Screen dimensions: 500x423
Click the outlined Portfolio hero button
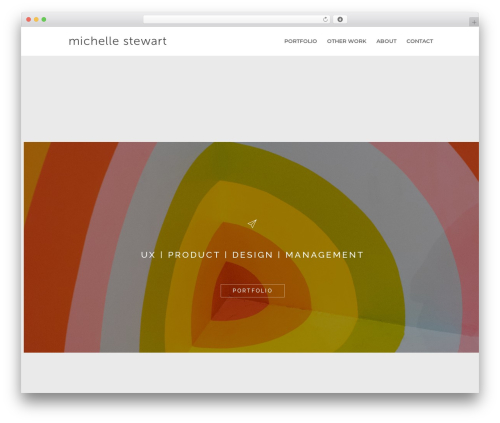pyautogui.click(x=252, y=291)
